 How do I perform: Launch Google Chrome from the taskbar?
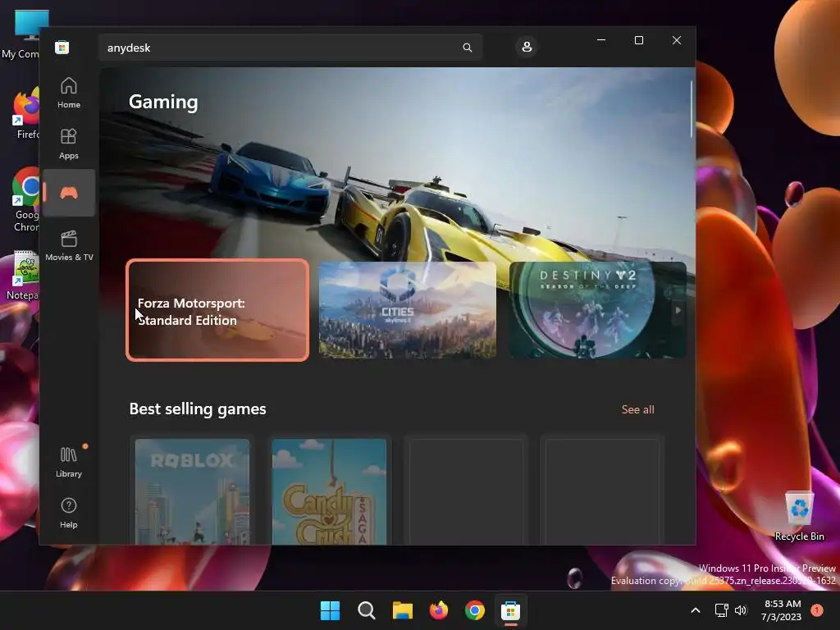(x=475, y=610)
